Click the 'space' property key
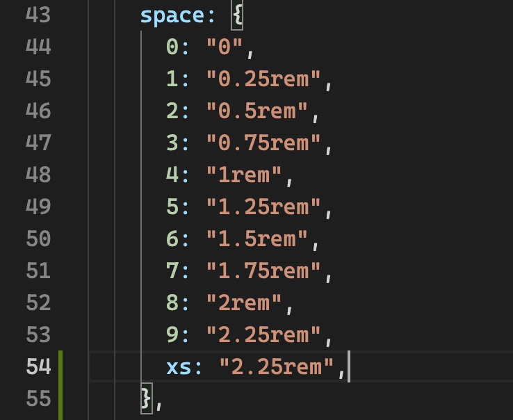Viewport: 513px width, 420px height. tap(172, 17)
